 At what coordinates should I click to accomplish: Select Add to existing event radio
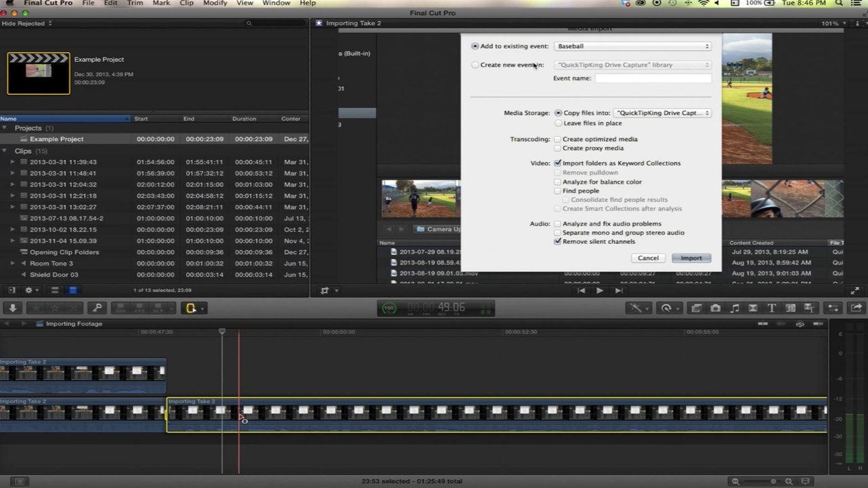click(475, 46)
